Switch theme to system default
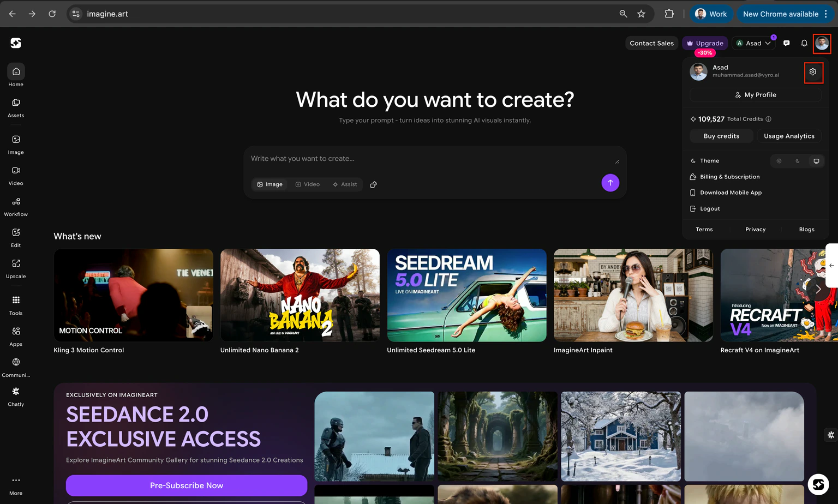 pos(816,161)
